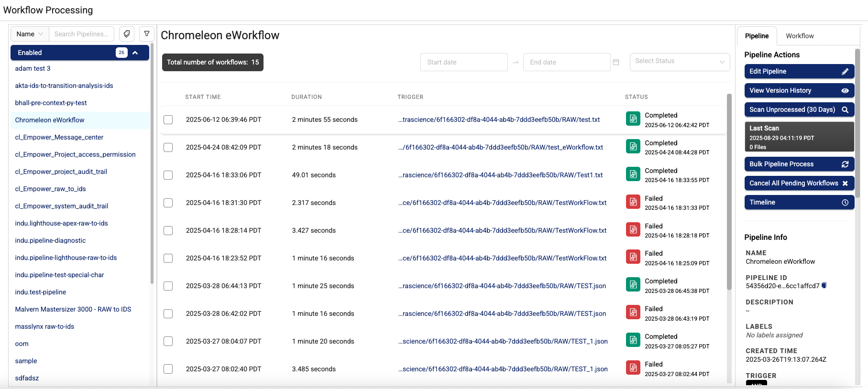Open the adam test 3 pipeline
This screenshot has height=389, width=868.
click(x=33, y=68)
